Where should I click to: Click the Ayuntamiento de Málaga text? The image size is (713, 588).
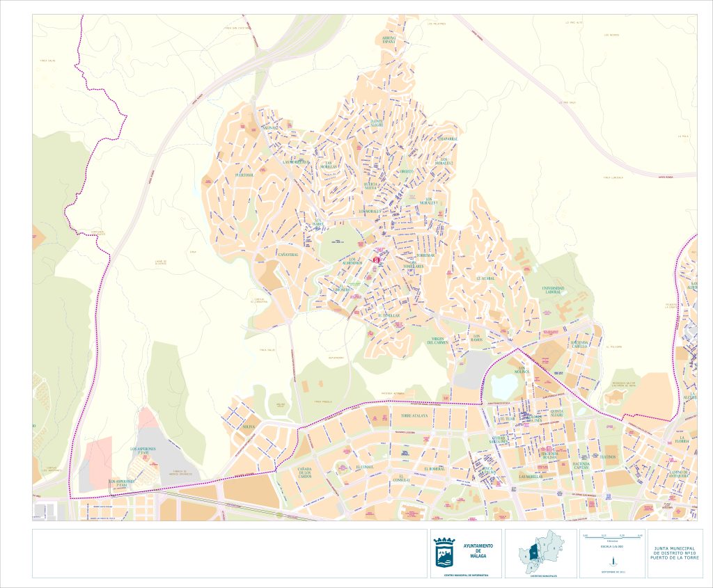tap(478, 550)
